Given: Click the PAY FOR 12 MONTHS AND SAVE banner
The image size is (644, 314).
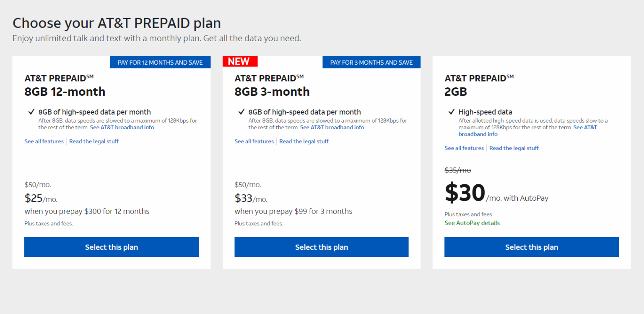Looking at the screenshot, I should pos(160,62).
